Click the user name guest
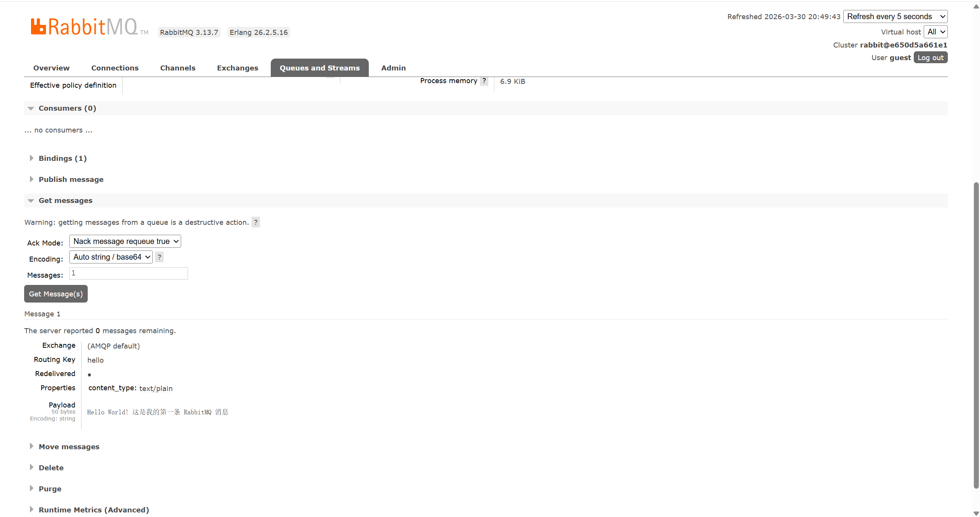Image resolution: width=980 pixels, height=517 pixels. [x=900, y=57]
